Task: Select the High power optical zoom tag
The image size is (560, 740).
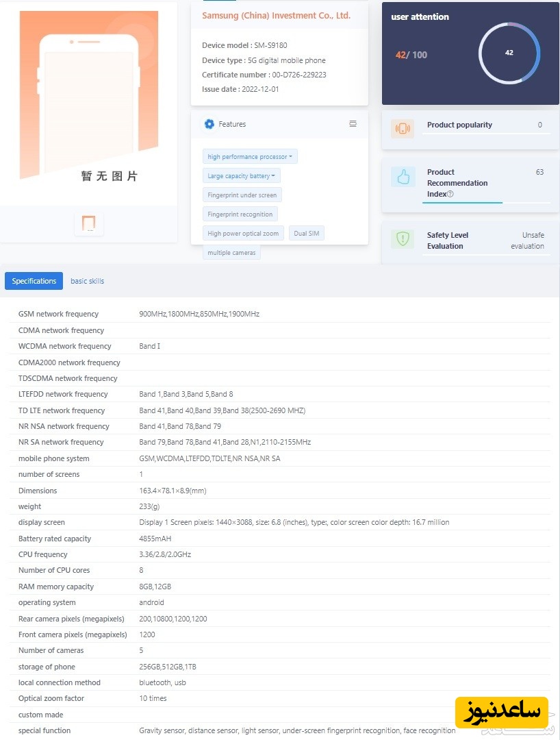Action: tap(243, 234)
